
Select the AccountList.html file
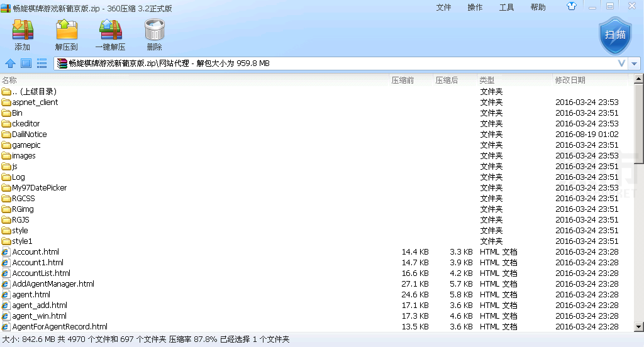coord(316,273)
